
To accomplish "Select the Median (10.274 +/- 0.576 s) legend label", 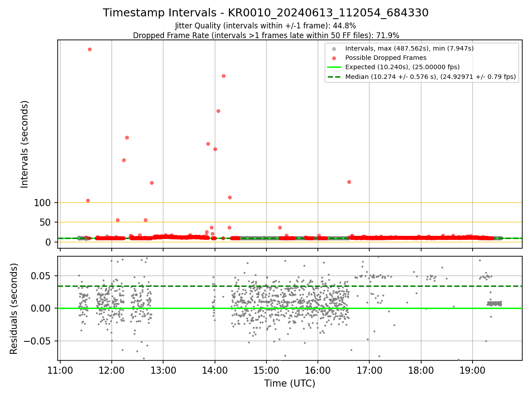I will point(430,77).
